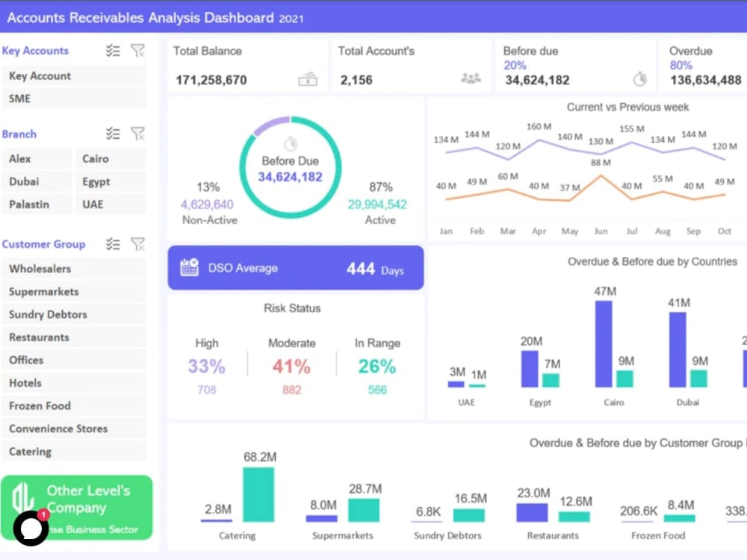The image size is (747, 560).
Task: Open the chat bubble in the bottom-left corner
Action: (30, 527)
